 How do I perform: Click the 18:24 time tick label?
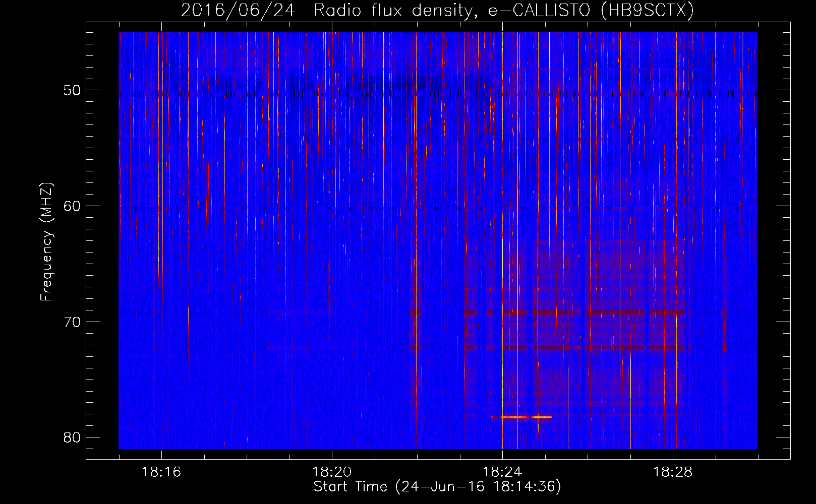tap(502, 472)
